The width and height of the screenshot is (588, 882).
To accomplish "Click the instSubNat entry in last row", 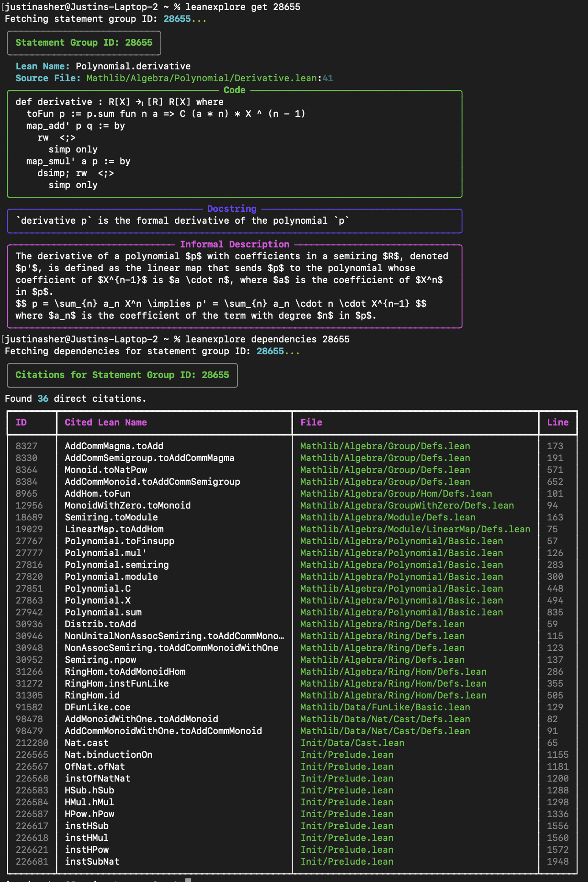I will pyautogui.click(x=92, y=862).
